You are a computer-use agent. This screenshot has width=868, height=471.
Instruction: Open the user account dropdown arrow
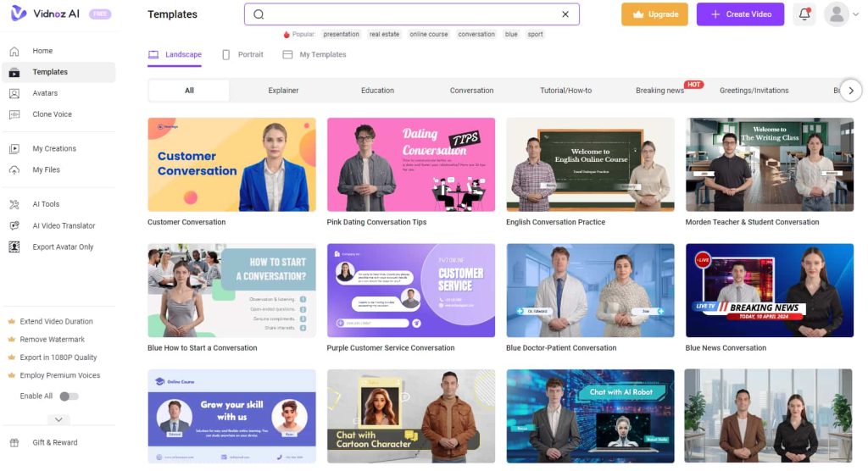pyautogui.click(x=856, y=14)
